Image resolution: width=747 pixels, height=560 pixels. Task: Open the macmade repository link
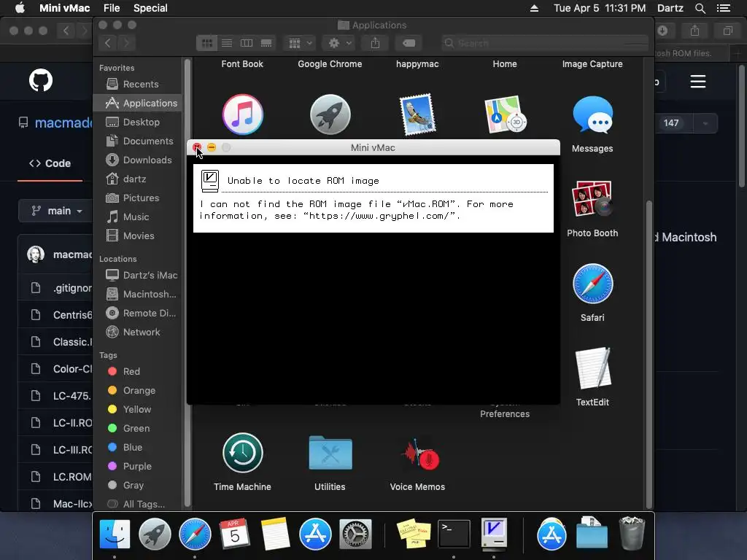coord(63,122)
